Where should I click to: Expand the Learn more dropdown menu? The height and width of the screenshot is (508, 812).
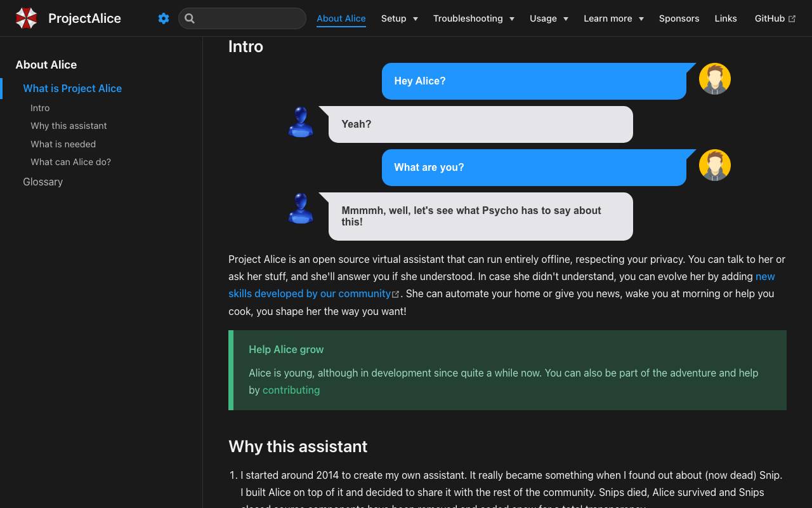click(613, 18)
